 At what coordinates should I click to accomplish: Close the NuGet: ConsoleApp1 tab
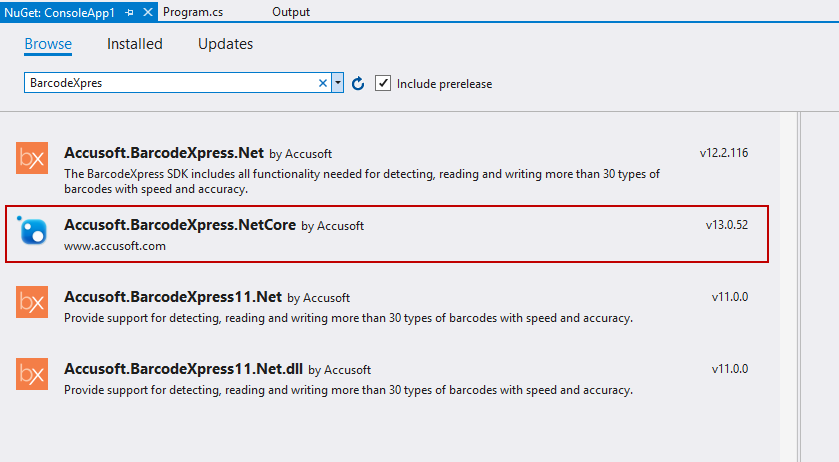147,12
